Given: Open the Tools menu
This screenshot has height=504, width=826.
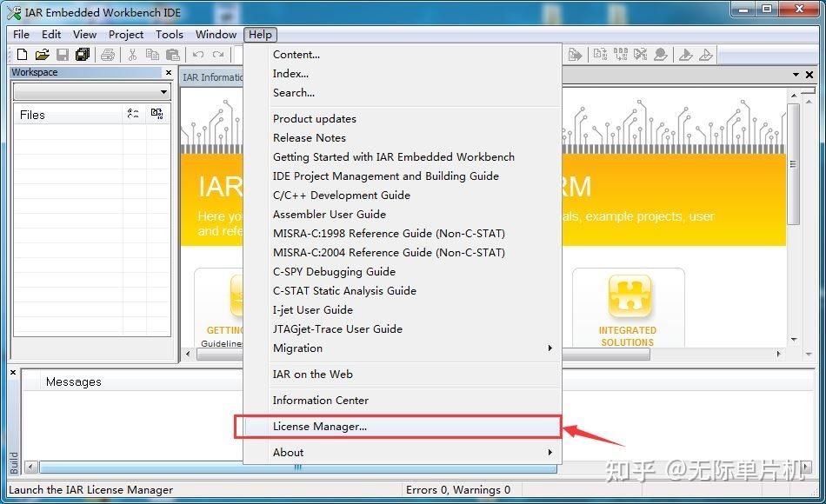Looking at the screenshot, I should [x=169, y=34].
